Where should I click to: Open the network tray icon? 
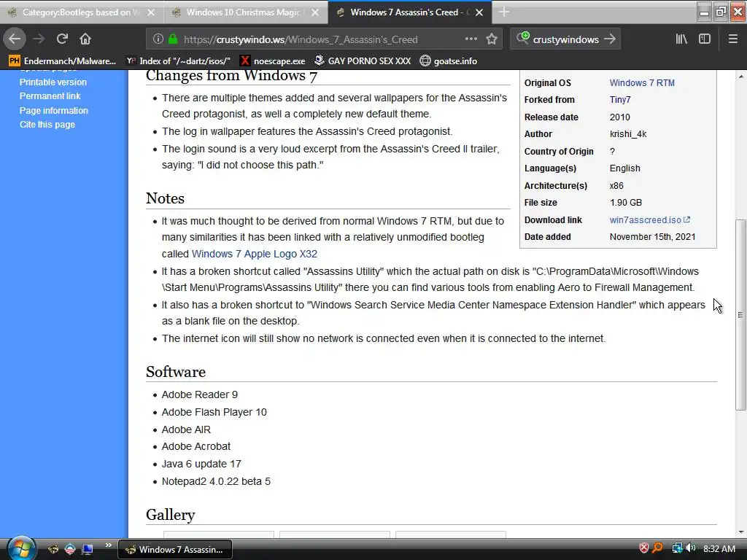(x=676, y=548)
